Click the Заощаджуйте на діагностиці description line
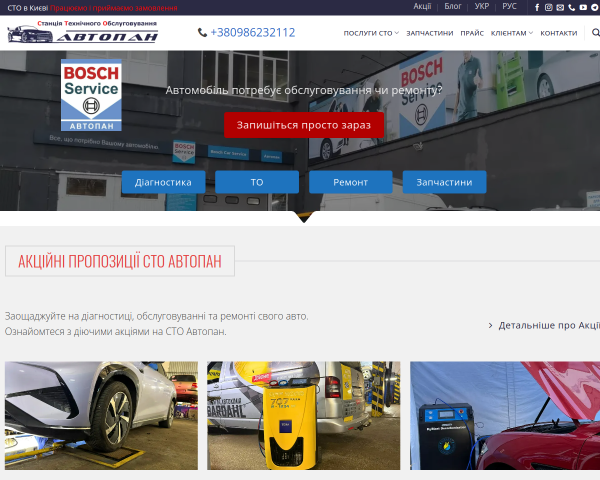Screen dimensions: 600x480 click(x=157, y=316)
